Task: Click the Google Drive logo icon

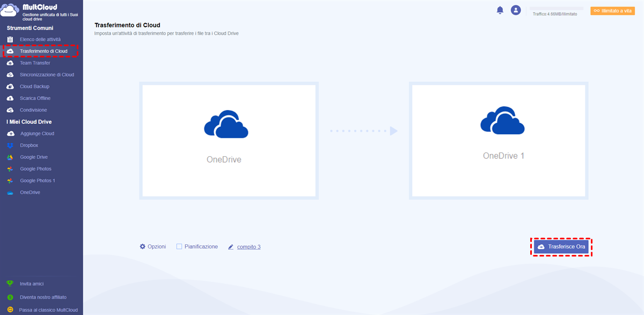Action: 10,157
